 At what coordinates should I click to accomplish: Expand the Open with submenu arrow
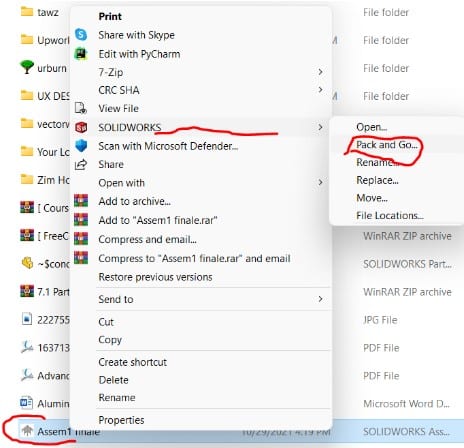click(320, 182)
